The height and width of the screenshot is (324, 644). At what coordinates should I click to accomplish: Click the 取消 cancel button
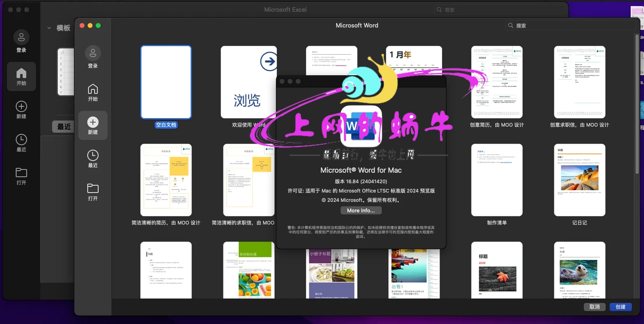click(595, 307)
